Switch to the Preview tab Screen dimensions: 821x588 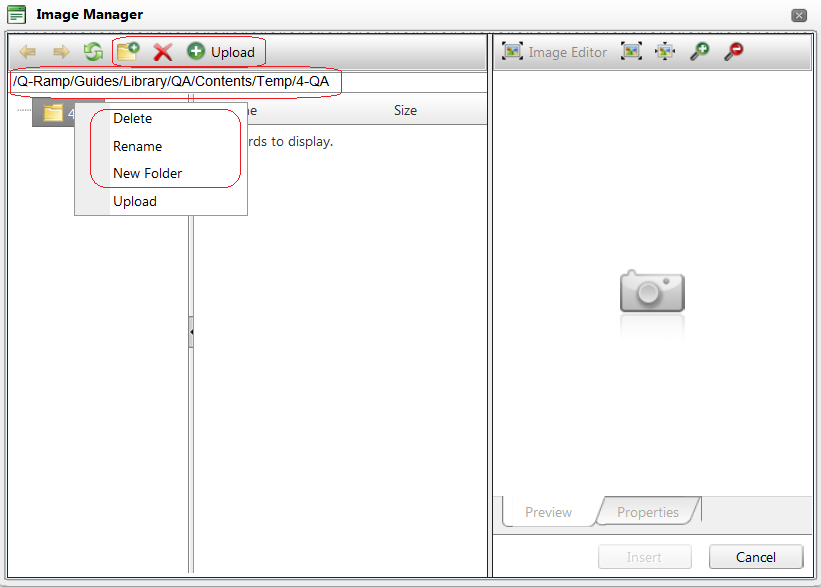point(548,512)
